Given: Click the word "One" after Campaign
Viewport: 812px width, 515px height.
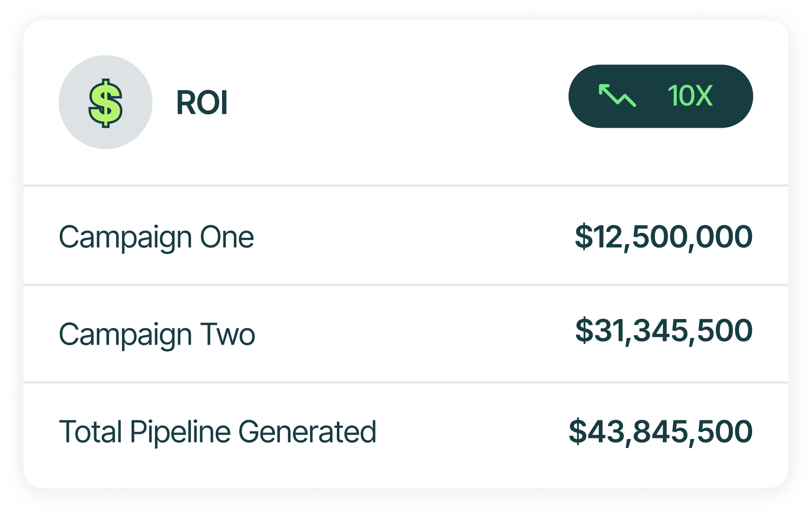Looking at the screenshot, I should (x=227, y=237).
